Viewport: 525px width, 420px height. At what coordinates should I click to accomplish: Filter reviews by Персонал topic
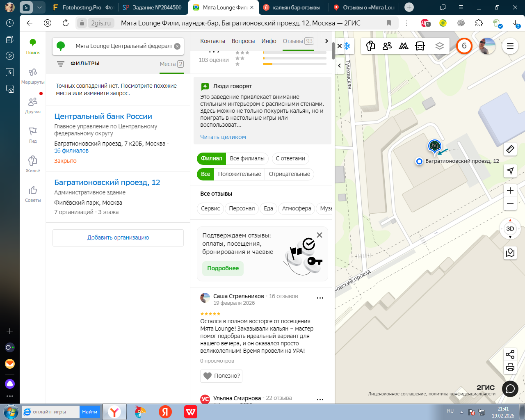point(242,209)
